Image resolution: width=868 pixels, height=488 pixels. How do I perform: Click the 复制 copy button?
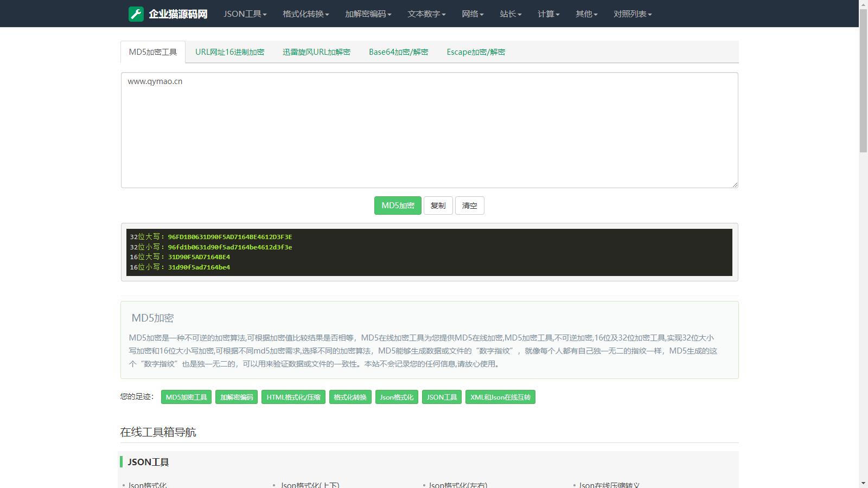click(438, 206)
